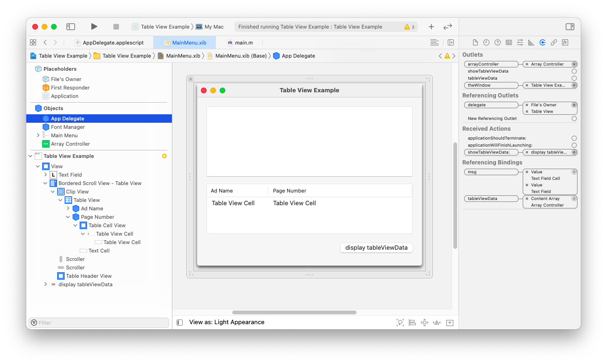Show the Connections inspector
Screen dimensions: 607x364
click(x=542, y=42)
